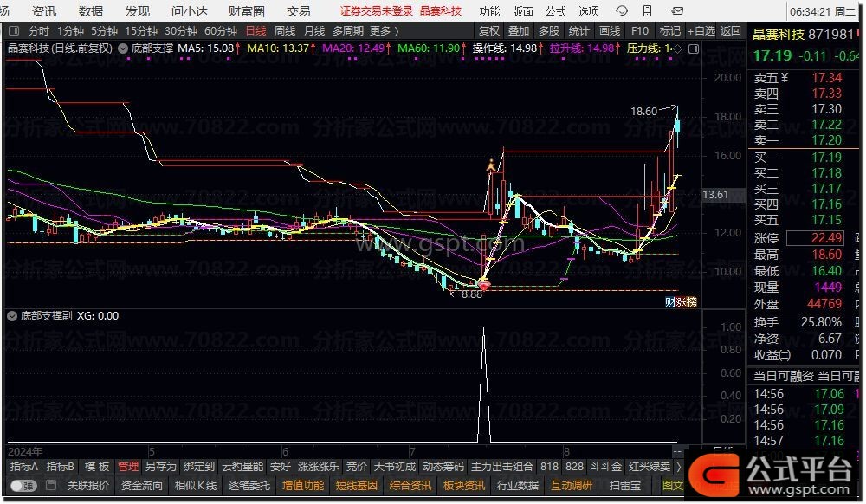Toggle the side panel icon in chart header
The width and height of the screenshot is (866, 504).
click(694, 48)
